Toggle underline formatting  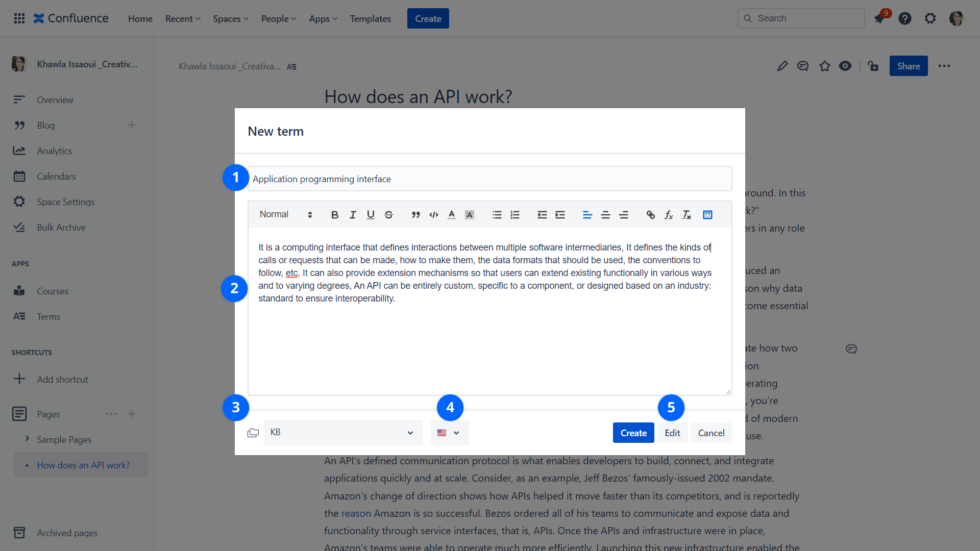(371, 215)
